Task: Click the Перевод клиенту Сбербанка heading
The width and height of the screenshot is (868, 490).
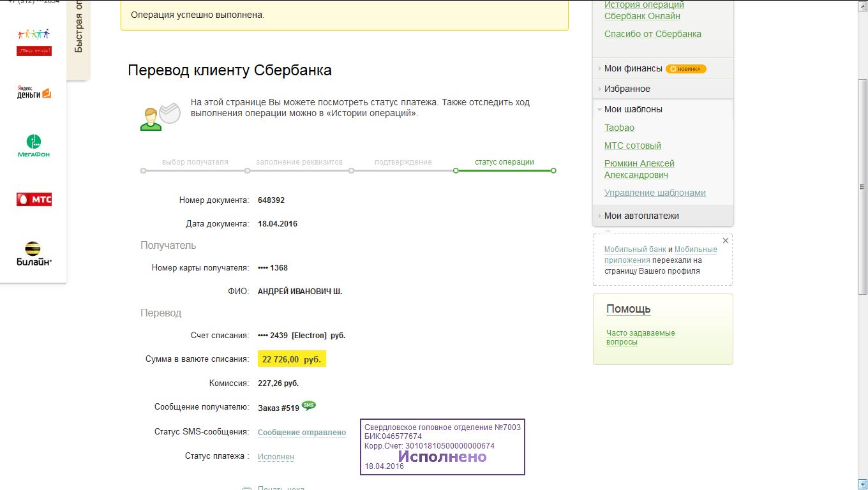Action: tap(230, 70)
